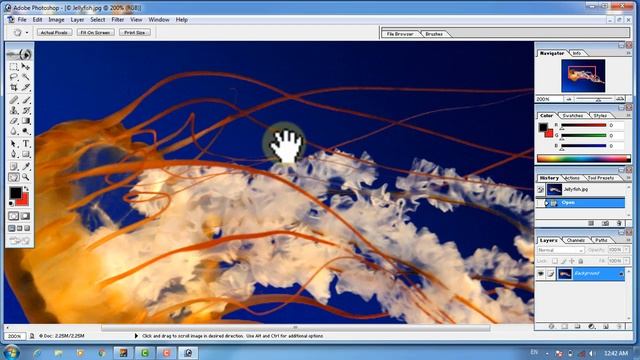Swap foreground and background colors

click(x=26, y=188)
